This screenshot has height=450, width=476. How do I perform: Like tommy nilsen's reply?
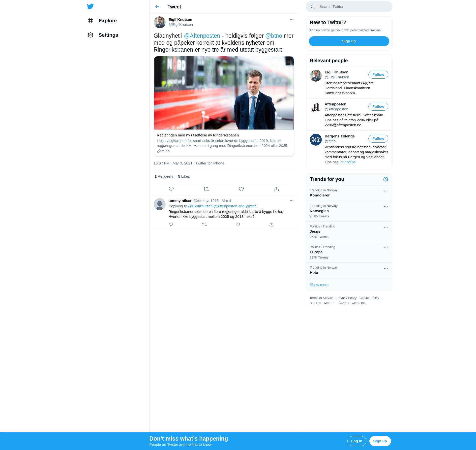click(238, 225)
